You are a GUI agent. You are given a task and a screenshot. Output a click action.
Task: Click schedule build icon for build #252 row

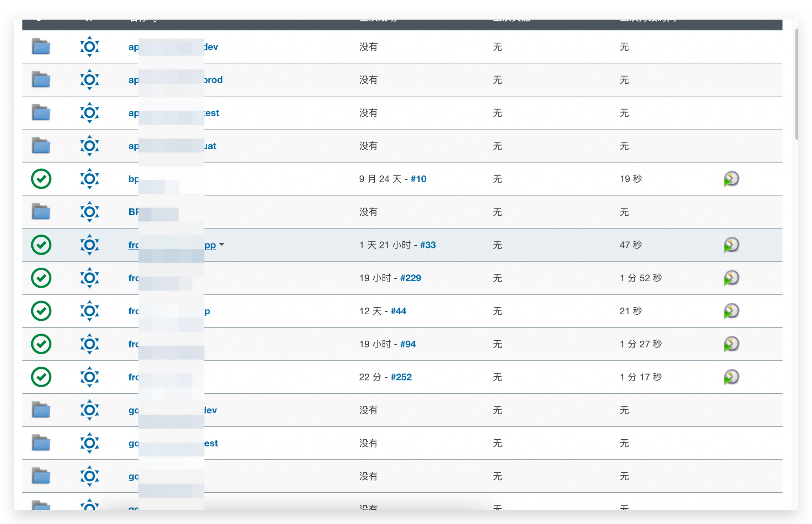click(x=731, y=377)
